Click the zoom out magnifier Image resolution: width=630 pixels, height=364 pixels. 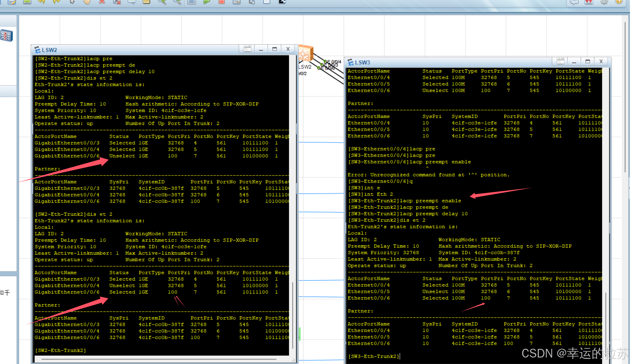pos(177,2)
